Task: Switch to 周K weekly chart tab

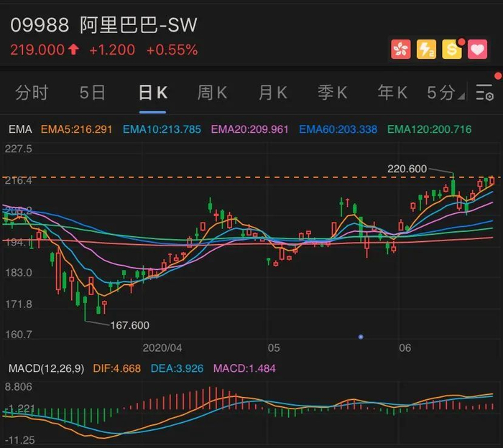Action: 213,93
